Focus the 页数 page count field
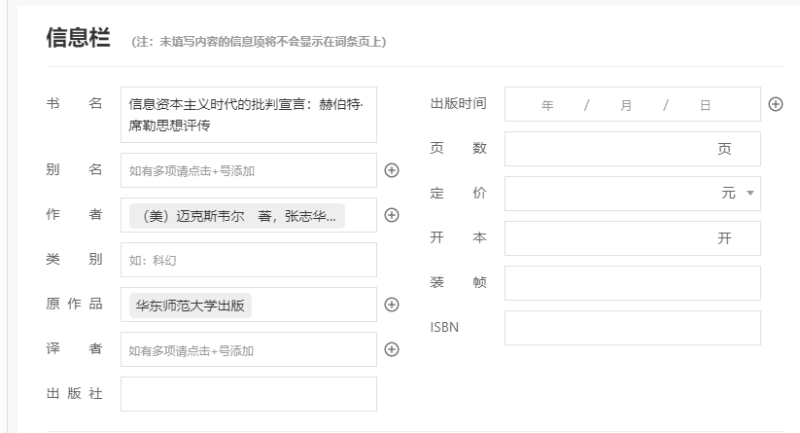 click(632, 149)
